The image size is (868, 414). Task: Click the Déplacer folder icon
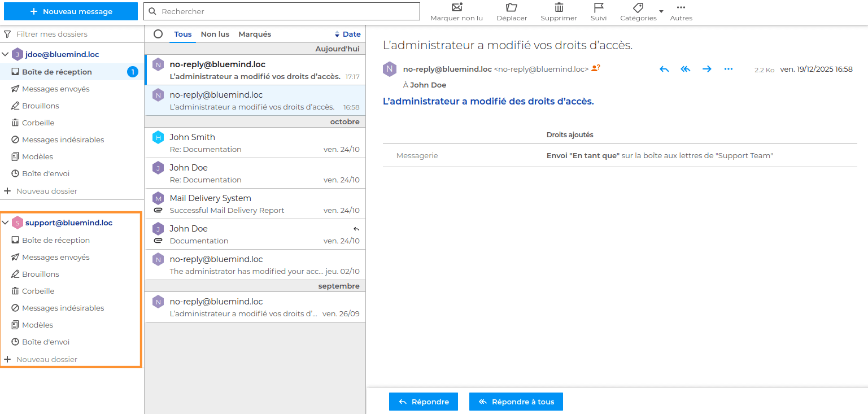pyautogui.click(x=512, y=7)
